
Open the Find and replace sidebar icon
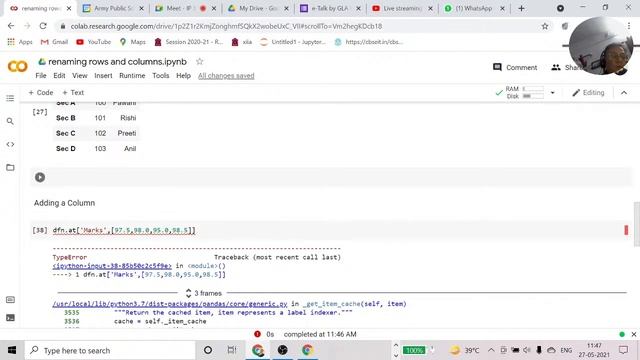10,121
